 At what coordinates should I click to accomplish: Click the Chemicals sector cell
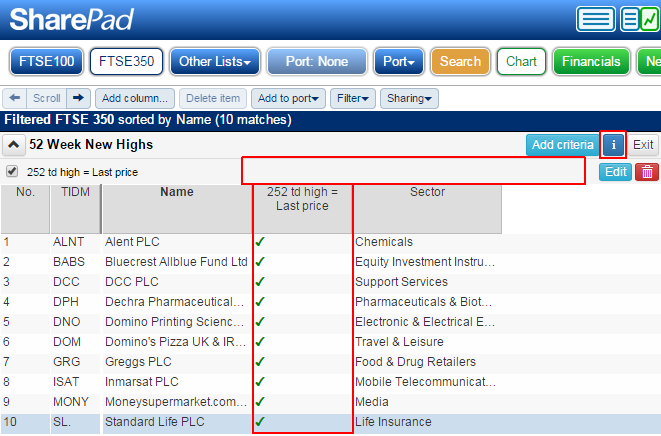(x=384, y=242)
